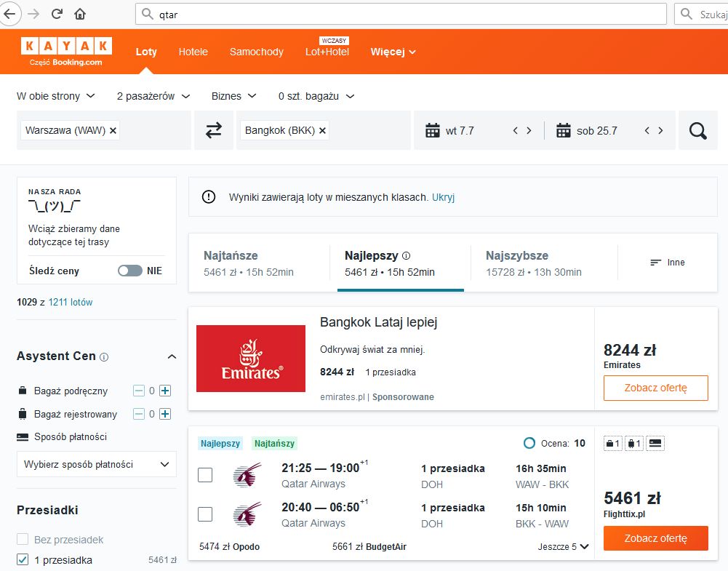Screen dimensions: 728x571
Task: Open Wybierz sposób płatności dropdown
Action: (97, 464)
